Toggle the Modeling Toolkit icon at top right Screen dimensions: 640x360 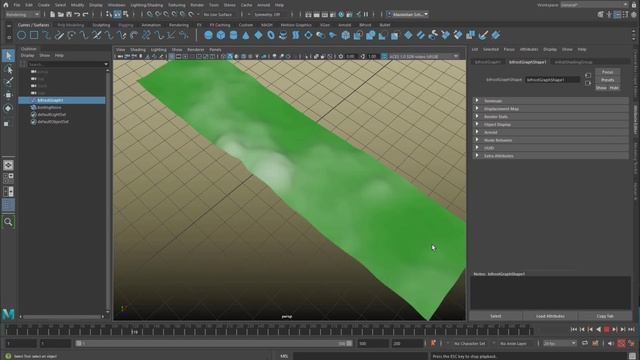[601, 14]
